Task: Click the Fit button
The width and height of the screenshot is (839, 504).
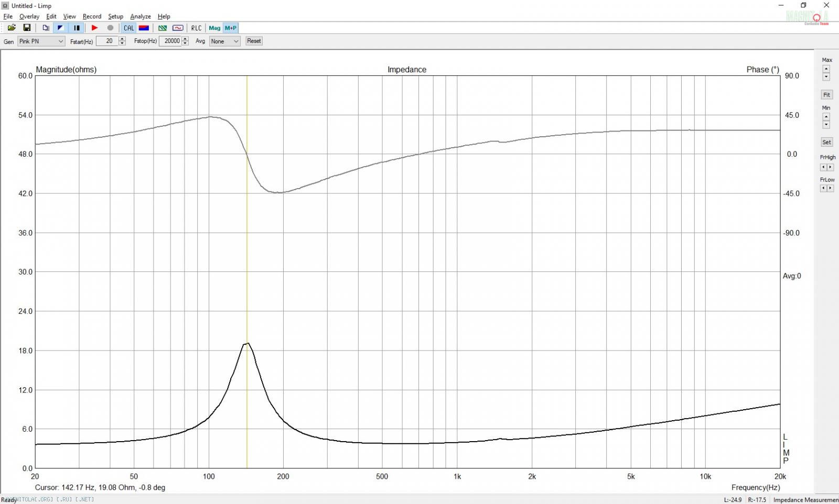Action: (x=826, y=95)
